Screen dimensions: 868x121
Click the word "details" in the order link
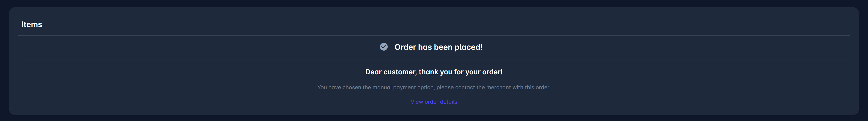click(448, 102)
